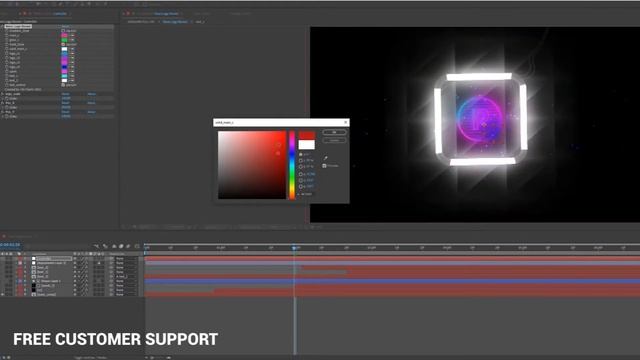Select the blue Shape Layer 1 bar in timeline
Screen dimensions: 640x360
point(392,281)
